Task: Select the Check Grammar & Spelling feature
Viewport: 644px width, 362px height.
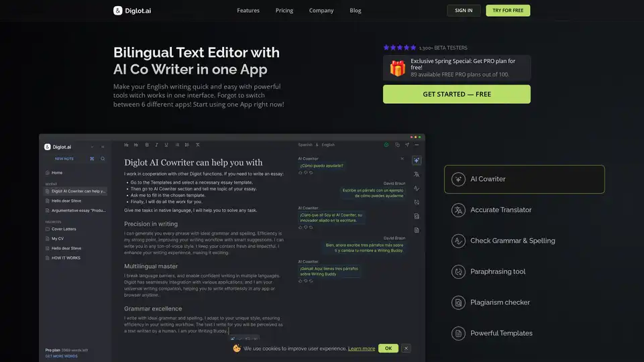Action: [524, 241]
